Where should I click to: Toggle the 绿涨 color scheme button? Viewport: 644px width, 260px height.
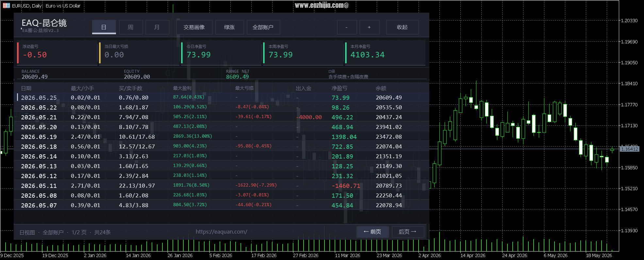(230, 27)
